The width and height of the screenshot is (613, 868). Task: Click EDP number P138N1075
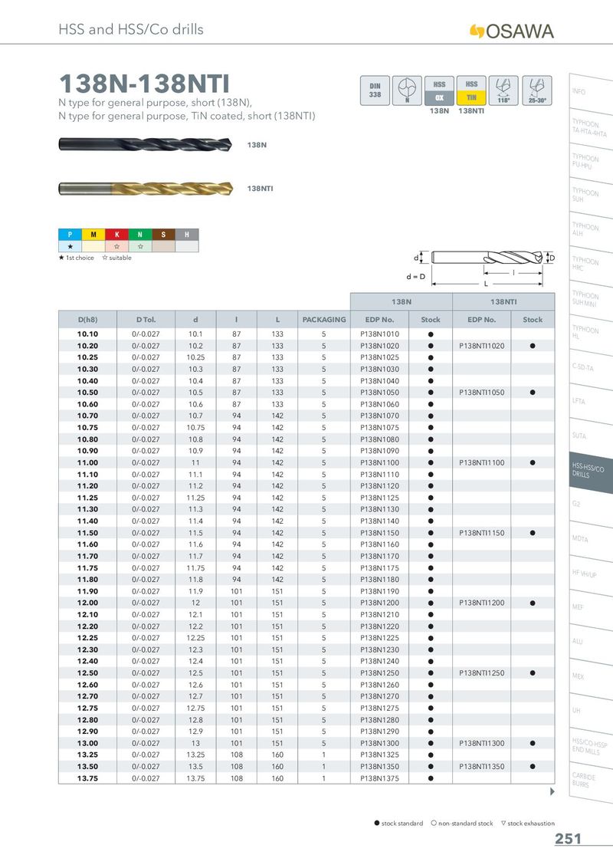click(x=379, y=427)
